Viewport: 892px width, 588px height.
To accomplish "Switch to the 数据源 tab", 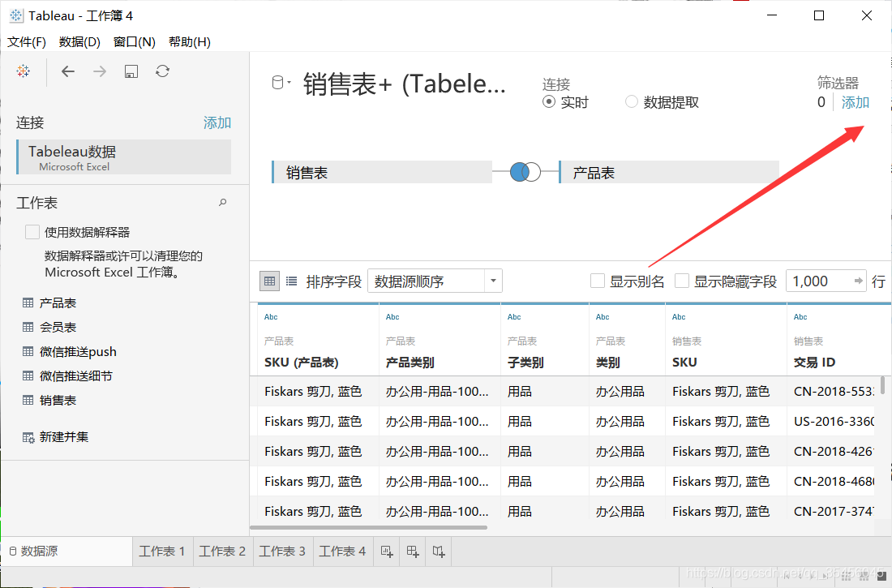I will click(66, 551).
